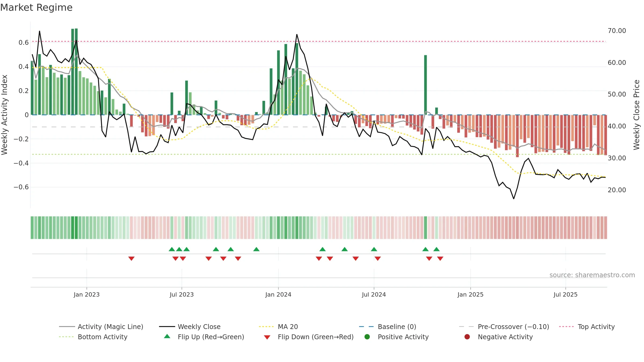Click the 70.00 price axis tick

click(617, 31)
